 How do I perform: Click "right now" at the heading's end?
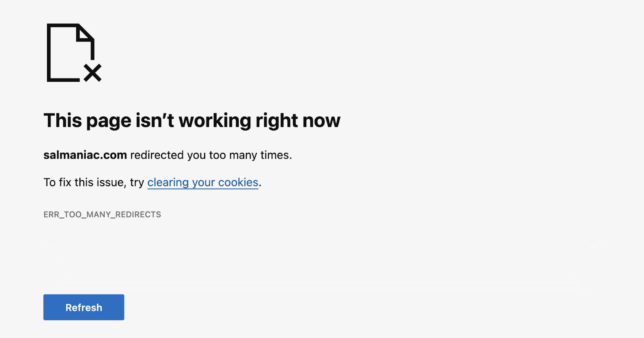pyautogui.click(x=298, y=121)
